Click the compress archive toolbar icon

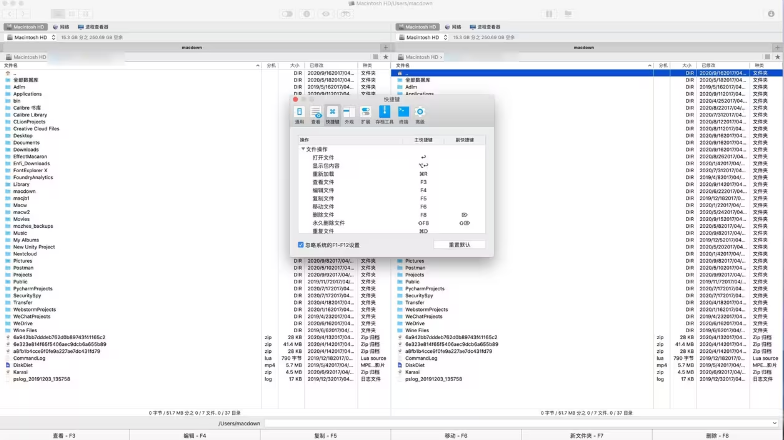click(549, 14)
